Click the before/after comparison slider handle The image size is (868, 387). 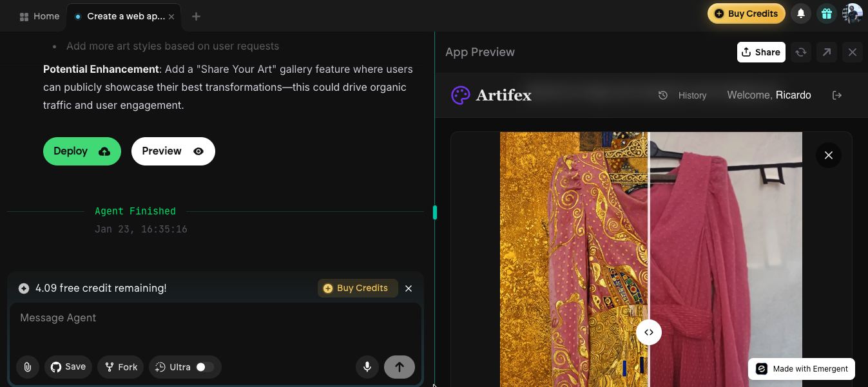tap(649, 332)
